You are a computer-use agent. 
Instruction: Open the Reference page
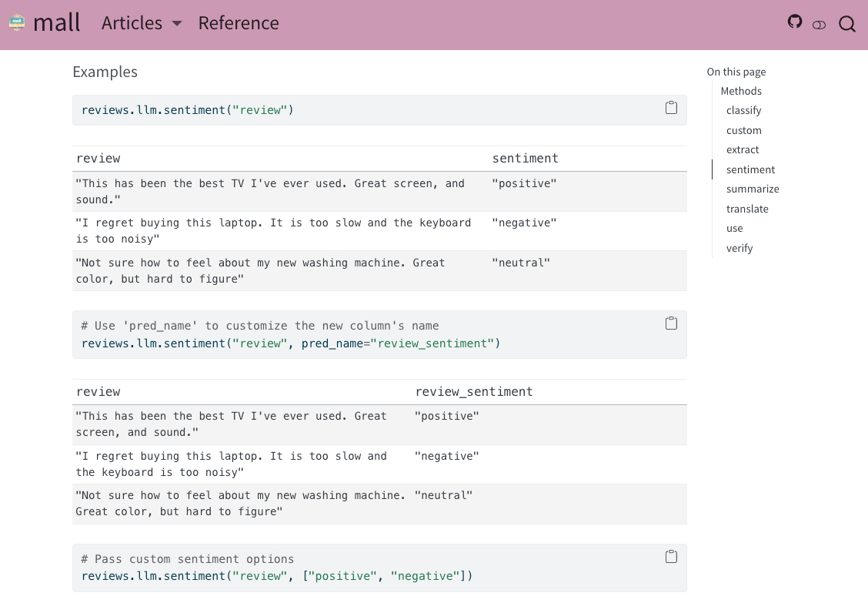pos(239,23)
